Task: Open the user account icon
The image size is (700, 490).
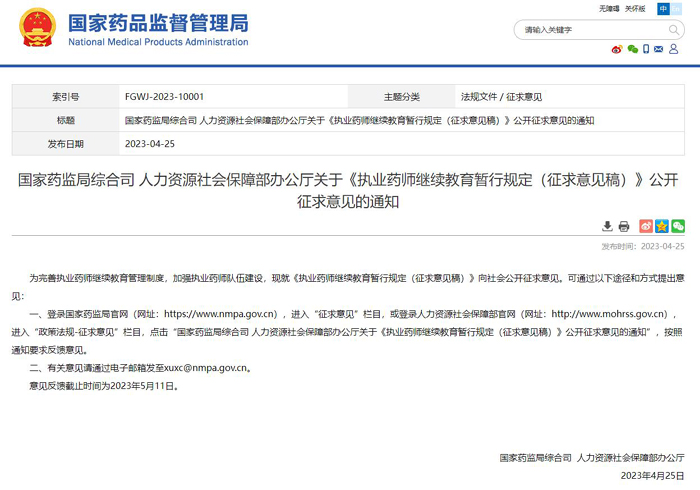Action: coord(674,49)
